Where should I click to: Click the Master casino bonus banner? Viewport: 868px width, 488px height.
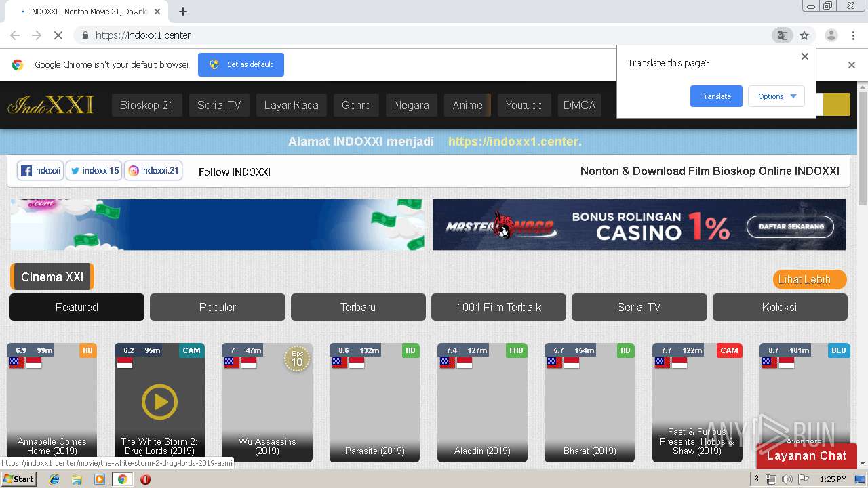[639, 225]
